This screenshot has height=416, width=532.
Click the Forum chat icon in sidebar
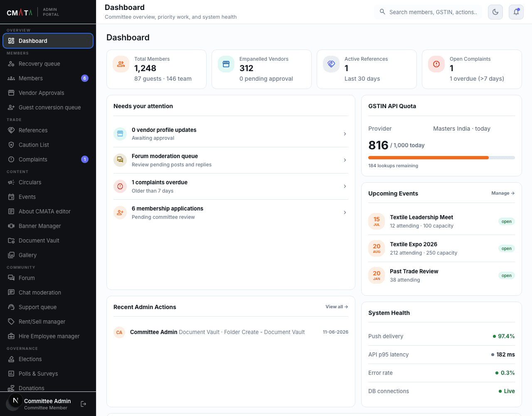(11, 278)
